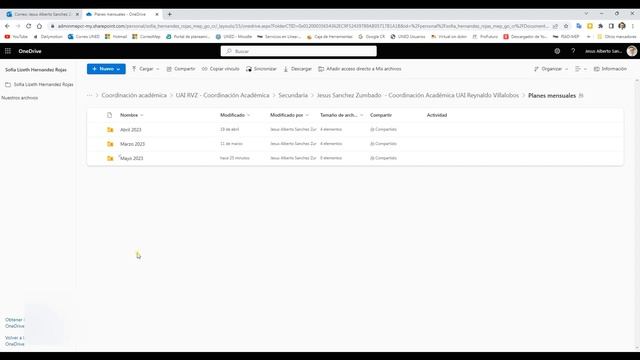Reload the current page
Image resolution: width=640 pixels, height=360 pixels.
[29, 26]
